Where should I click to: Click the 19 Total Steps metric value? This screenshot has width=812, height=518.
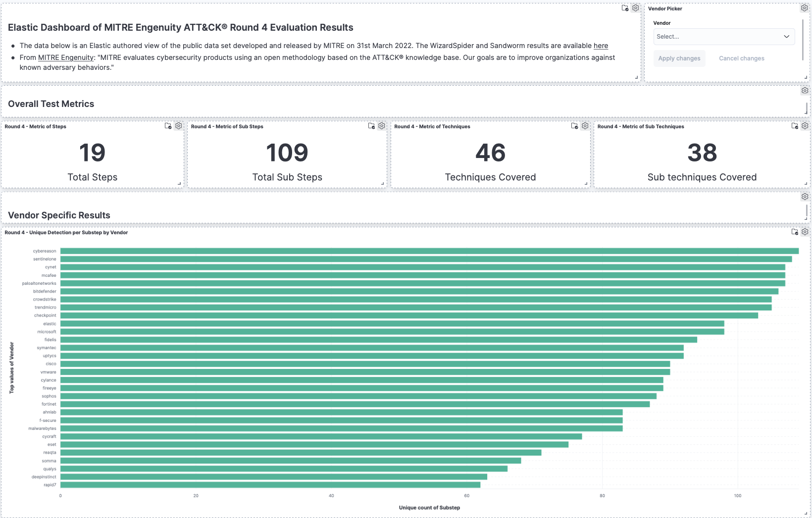(x=93, y=153)
